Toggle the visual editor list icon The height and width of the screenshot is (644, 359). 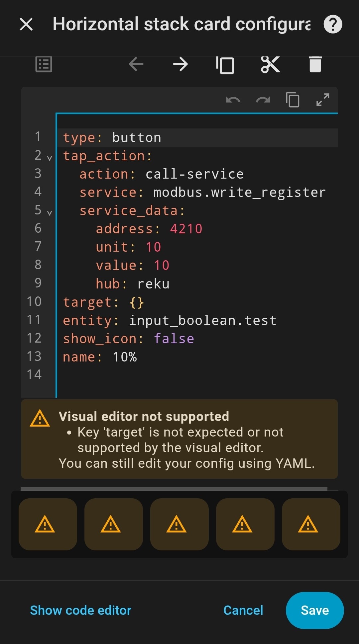click(x=44, y=64)
